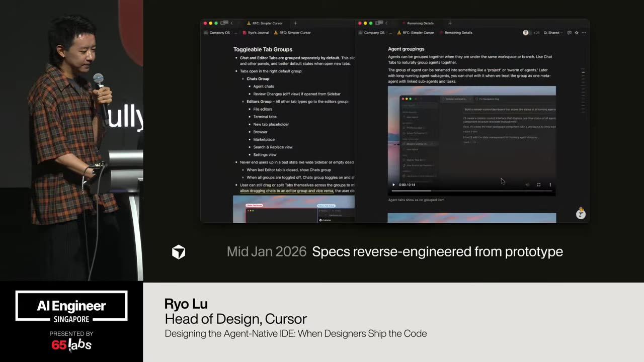Viewport: 644px width, 362px height.
Task: Click the 'Agent groupings' heading
Action: 406,49
